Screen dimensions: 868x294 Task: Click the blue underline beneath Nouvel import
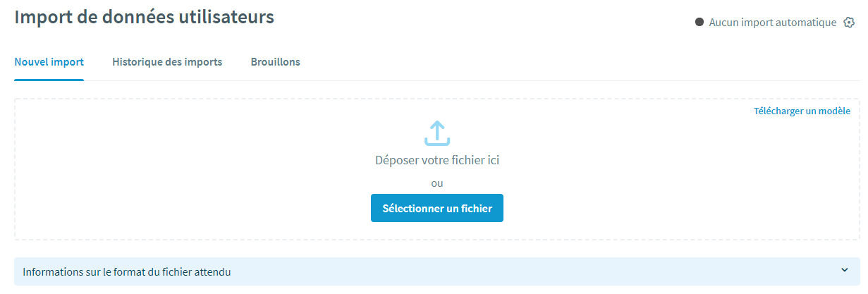(x=49, y=80)
